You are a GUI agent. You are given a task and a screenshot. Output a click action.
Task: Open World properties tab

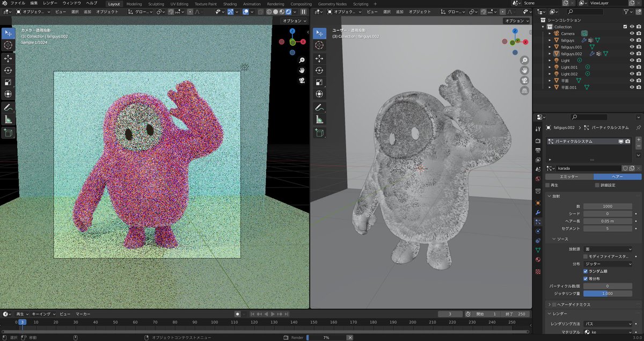pyautogui.click(x=538, y=179)
